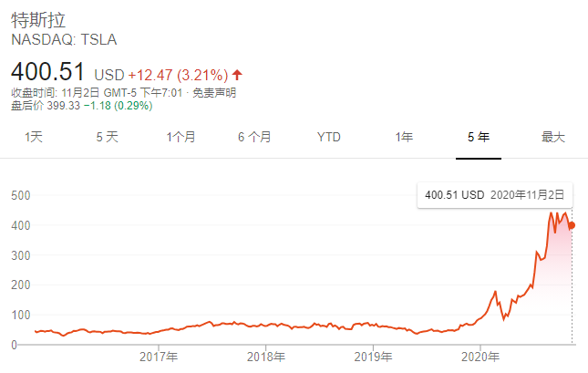Click the 特斯拉 company title

(x=38, y=20)
